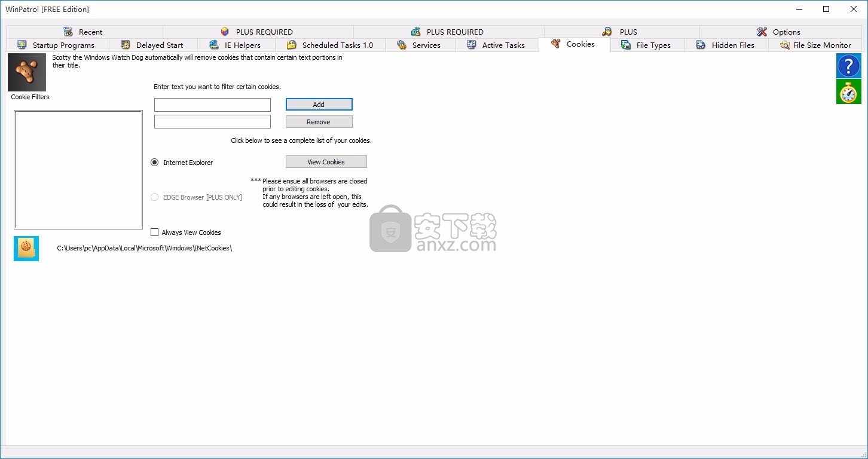Click the Scheduled Tasks folder icon
This screenshot has height=459, width=868.
coord(292,45)
